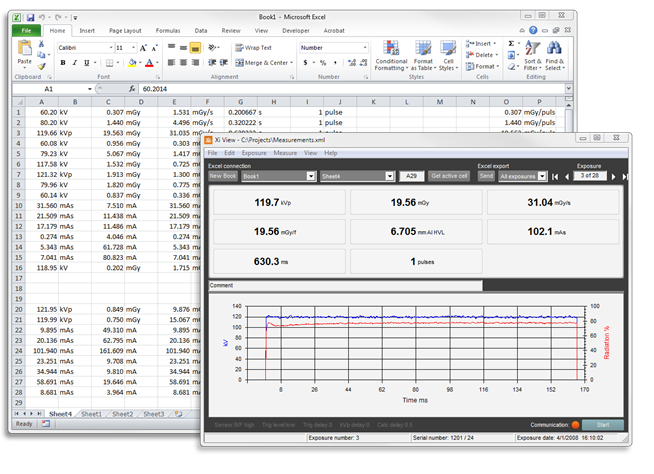The image size is (654, 474).
Task: Click the Find & Select binoculars icon
Action: click(x=554, y=48)
